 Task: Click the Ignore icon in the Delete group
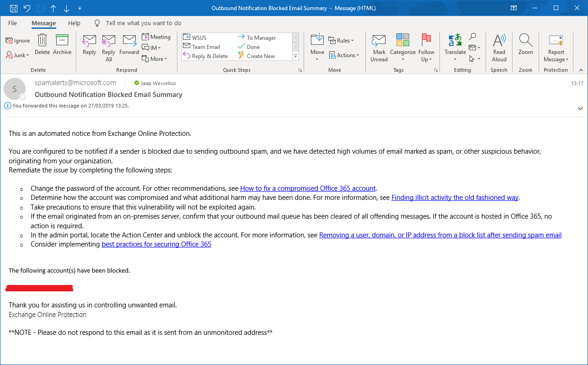[17, 40]
